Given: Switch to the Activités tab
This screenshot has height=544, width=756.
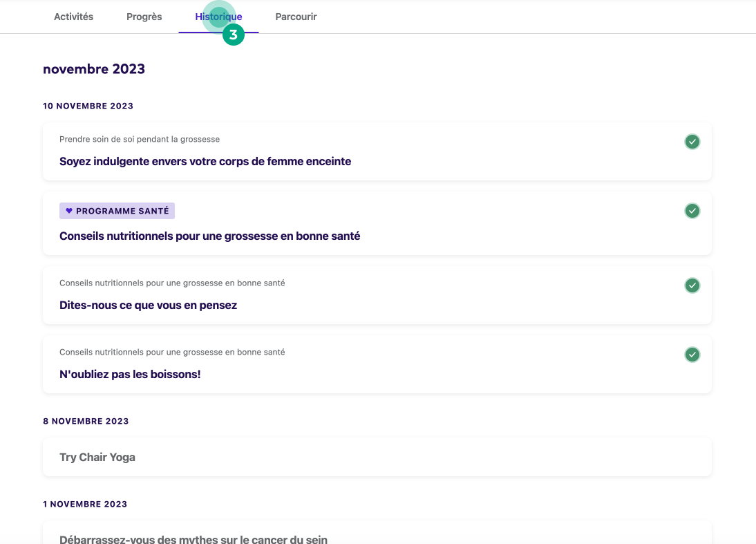Looking at the screenshot, I should point(73,17).
